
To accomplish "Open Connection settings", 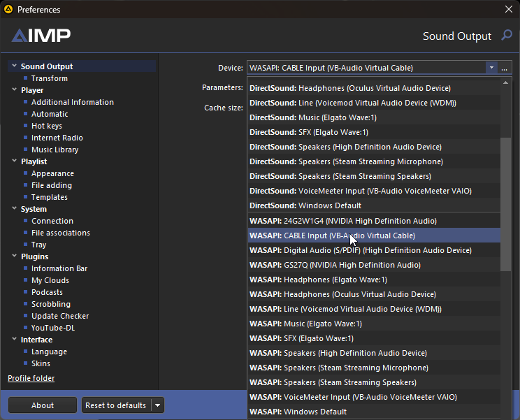I will tap(52, 221).
